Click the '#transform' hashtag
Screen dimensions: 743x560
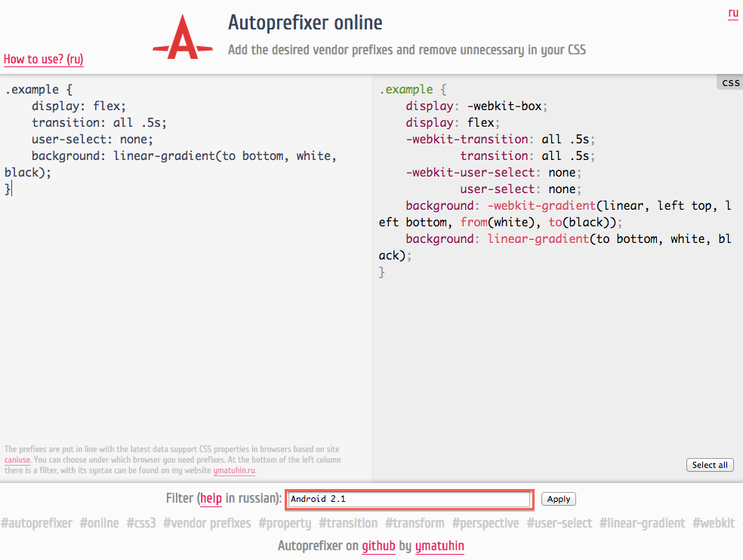pos(415,523)
